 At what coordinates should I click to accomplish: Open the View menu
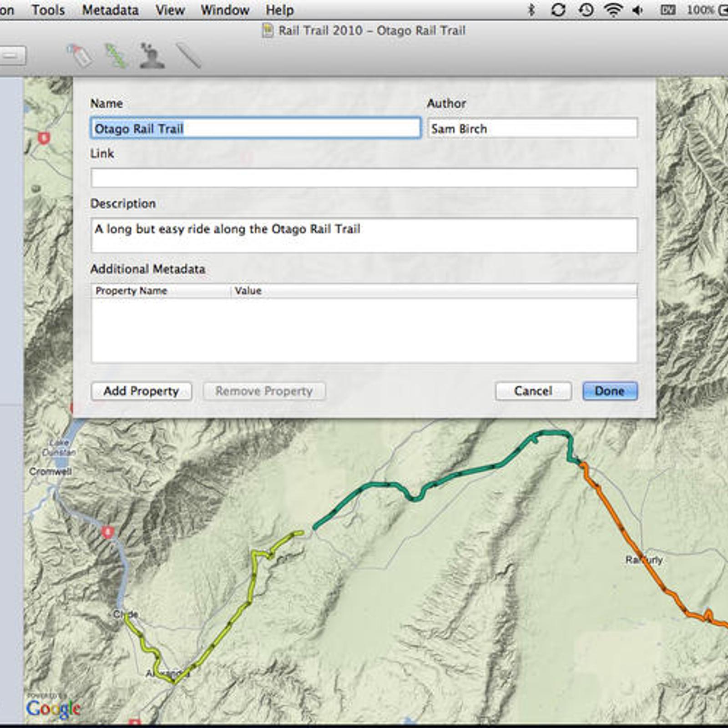pyautogui.click(x=170, y=10)
